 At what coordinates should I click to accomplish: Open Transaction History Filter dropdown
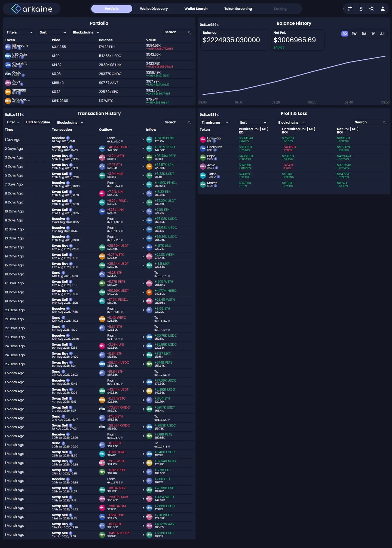(x=13, y=123)
